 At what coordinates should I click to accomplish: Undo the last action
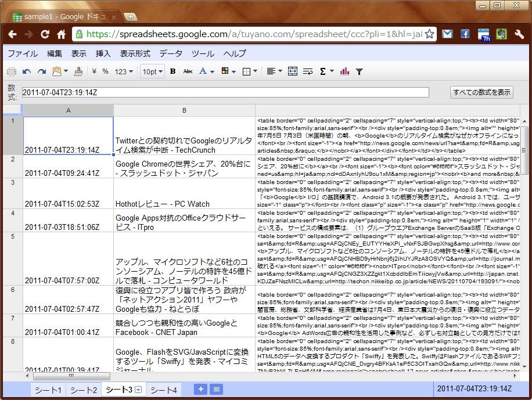[x=27, y=71]
